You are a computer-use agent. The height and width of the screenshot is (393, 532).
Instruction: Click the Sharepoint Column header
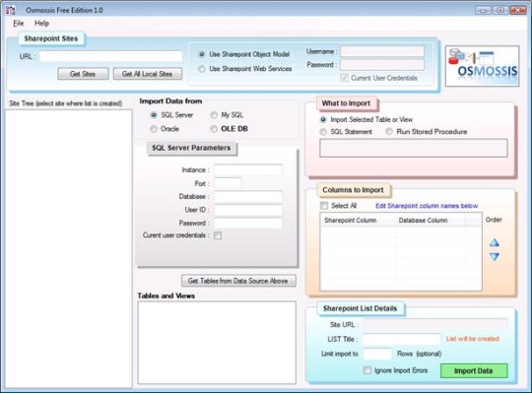tap(358, 220)
